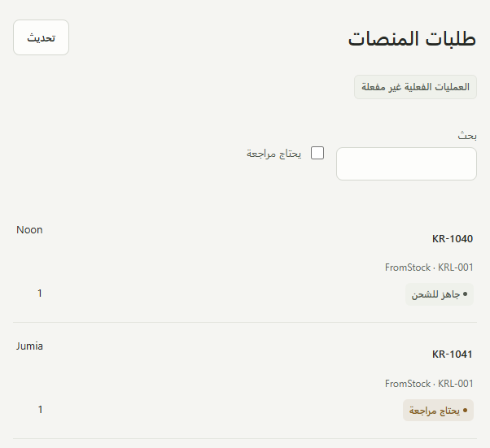Select the Jumia platform label

coord(29,346)
